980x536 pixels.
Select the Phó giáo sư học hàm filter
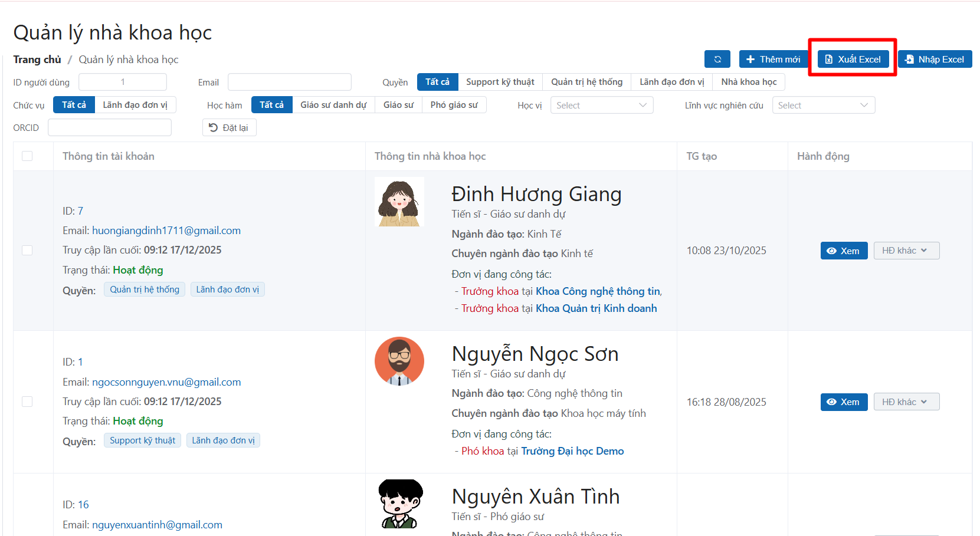(x=454, y=105)
